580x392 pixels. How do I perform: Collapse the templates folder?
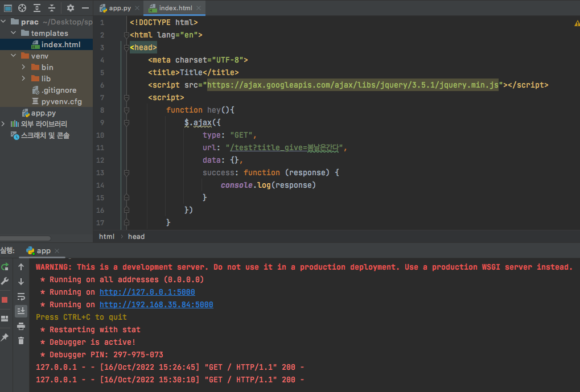click(x=14, y=33)
